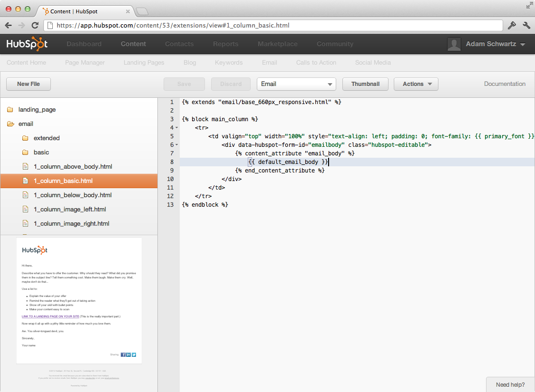The height and width of the screenshot is (392, 535).
Task: Open the 1_column_image_left.html file
Action: pyautogui.click(x=79, y=209)
